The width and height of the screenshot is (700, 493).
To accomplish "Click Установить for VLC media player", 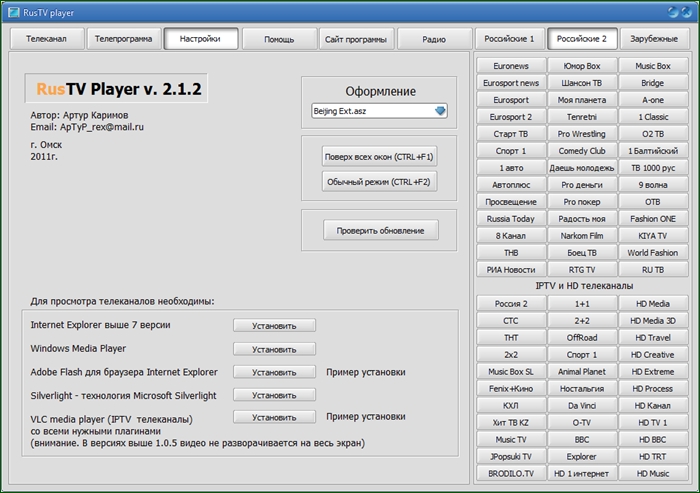I will click(x=274, y=417).
